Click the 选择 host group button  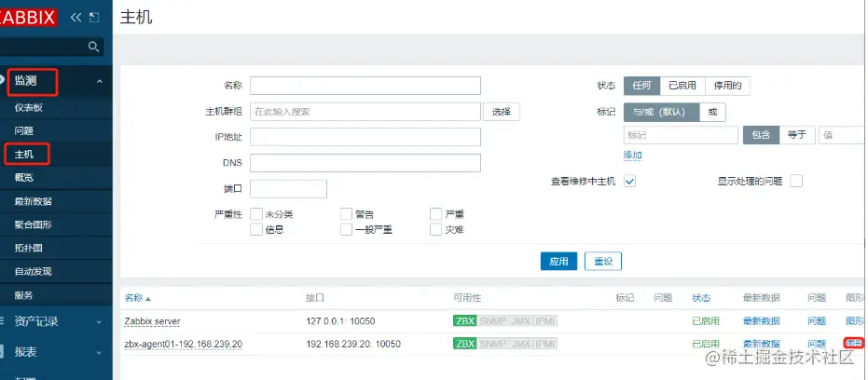coord(502,112)
